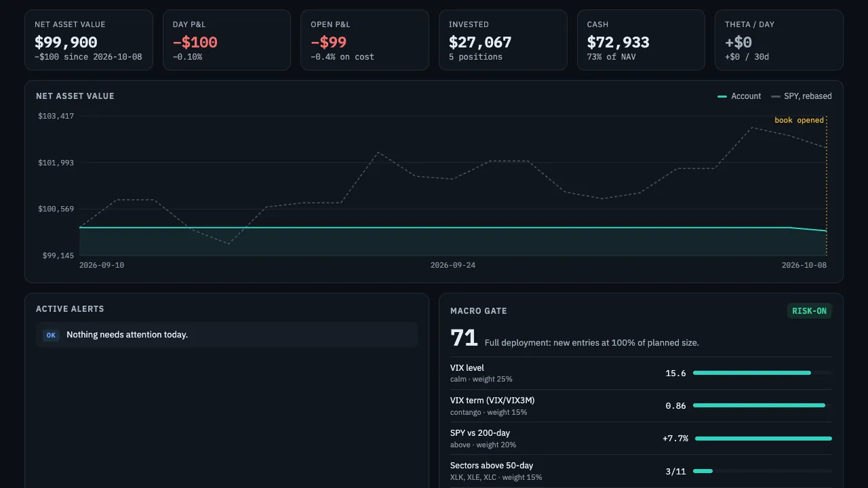Click the VIX level row label

pos(467,368)
